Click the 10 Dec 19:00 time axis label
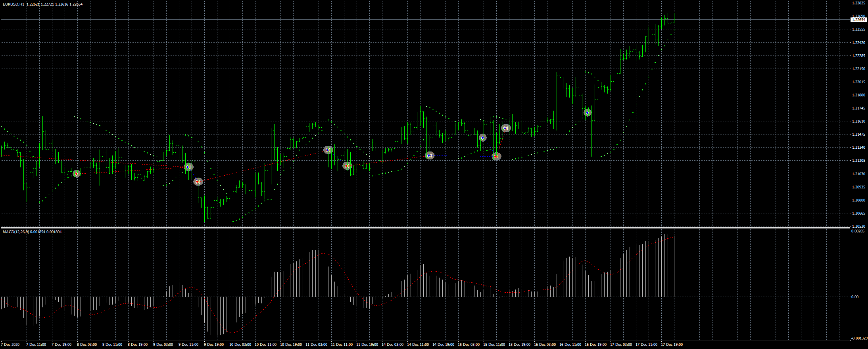 (x=291, y=345)
